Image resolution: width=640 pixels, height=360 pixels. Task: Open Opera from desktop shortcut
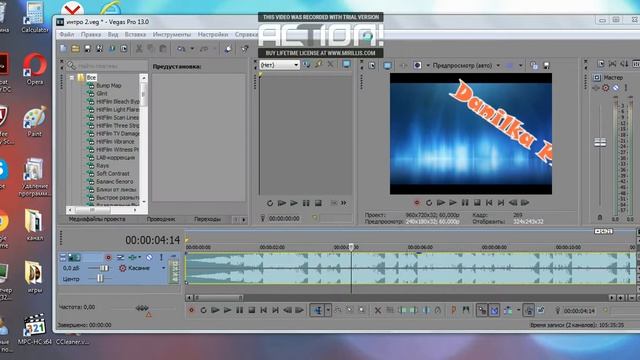tap(35, 69)
